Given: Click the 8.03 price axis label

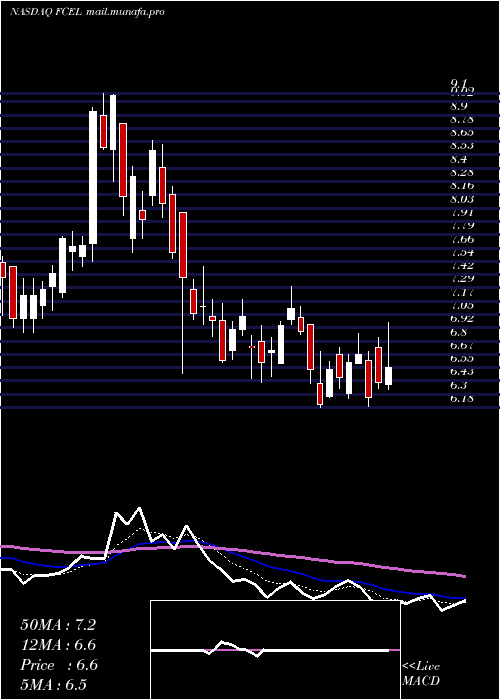Looking at the screenshot, I should pyautogui.click(x=462, y=199).
